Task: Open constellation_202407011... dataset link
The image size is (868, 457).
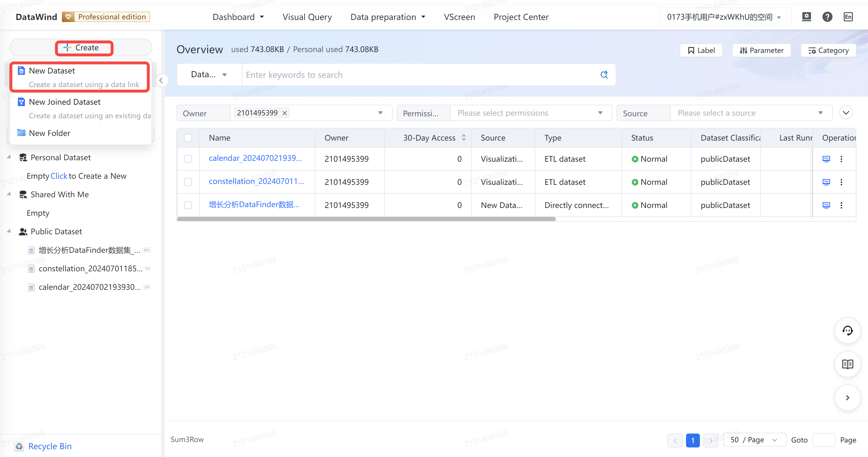Action: pos(256,181)
